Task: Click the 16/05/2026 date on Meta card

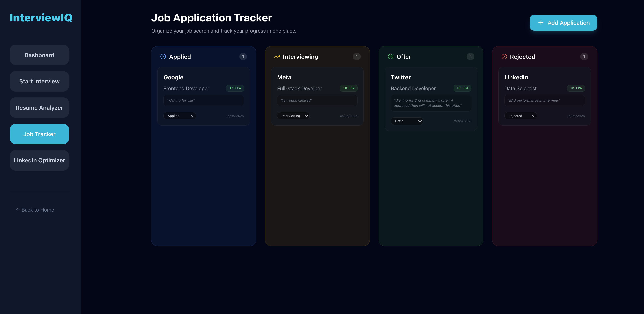Action: click(349, 116)
